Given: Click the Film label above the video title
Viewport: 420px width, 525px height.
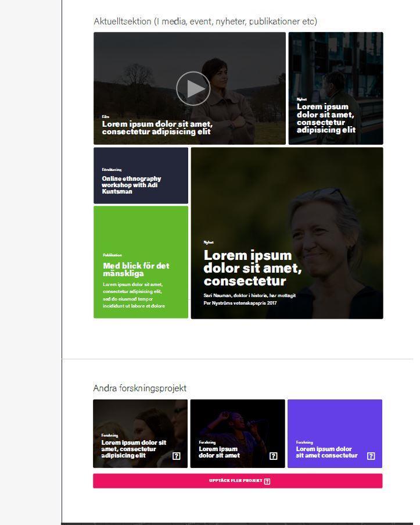Looking at the screenshot, I should 105,117.
